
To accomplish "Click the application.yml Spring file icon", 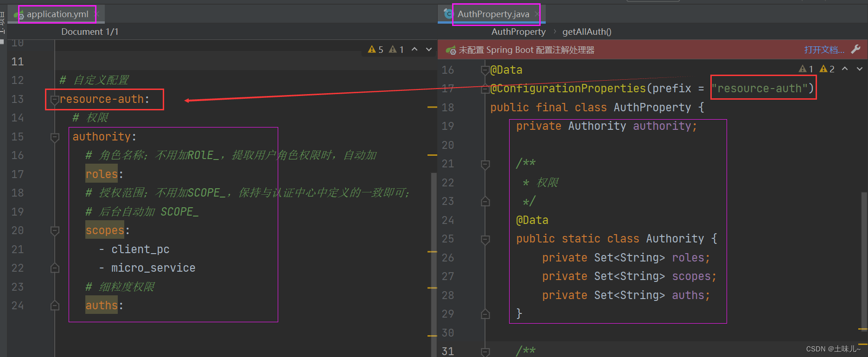I will [x=19, y=14].
